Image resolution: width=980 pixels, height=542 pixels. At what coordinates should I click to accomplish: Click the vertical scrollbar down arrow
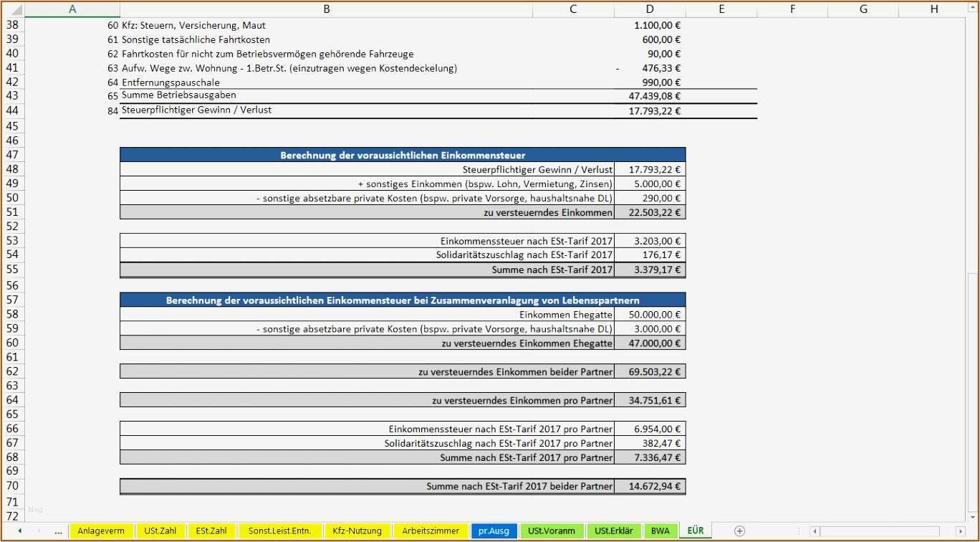[x=972, y=516]
